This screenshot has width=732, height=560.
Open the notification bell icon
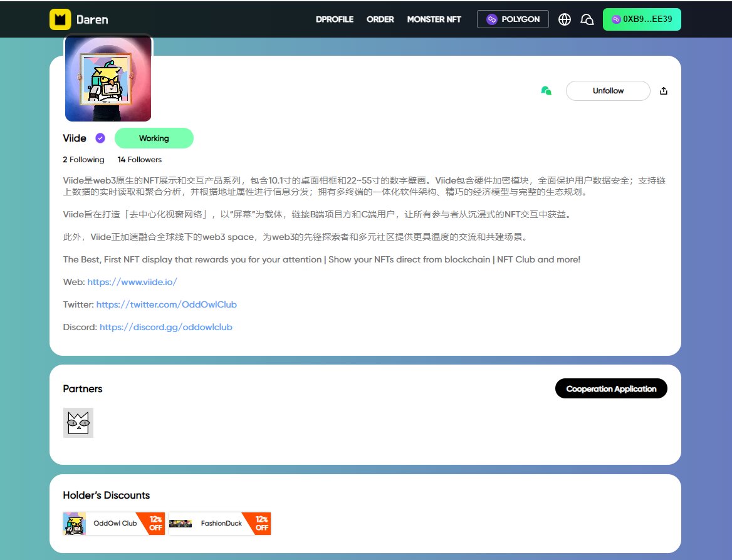coord(587,19)
